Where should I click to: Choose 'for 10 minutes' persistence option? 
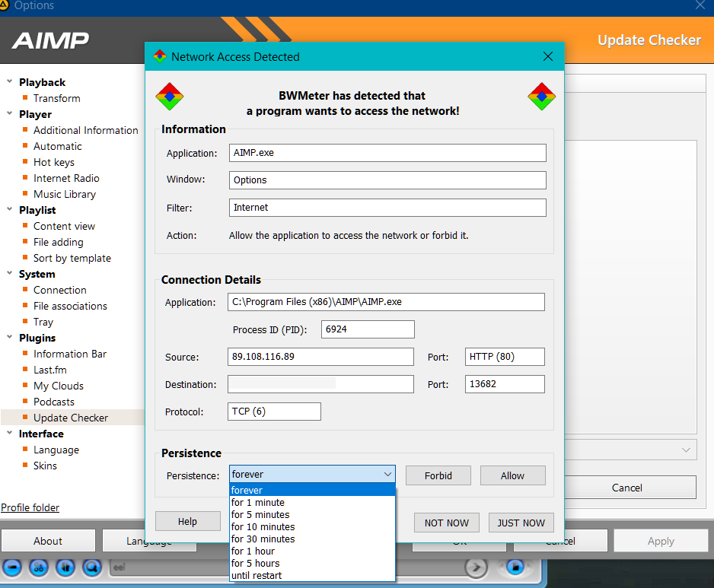pyautogui.click(x=312, y=527)
